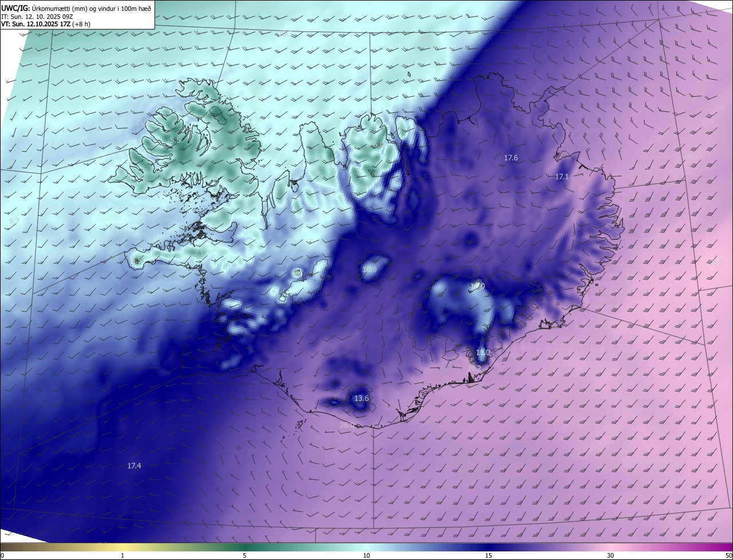Click the 'UWC/IG:' title label
Image resolution: width=733 pixels, height=560 pixels.
tap(15, 8)
